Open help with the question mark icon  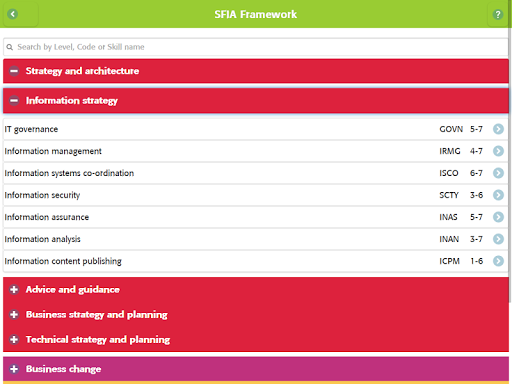coord(498,14)
